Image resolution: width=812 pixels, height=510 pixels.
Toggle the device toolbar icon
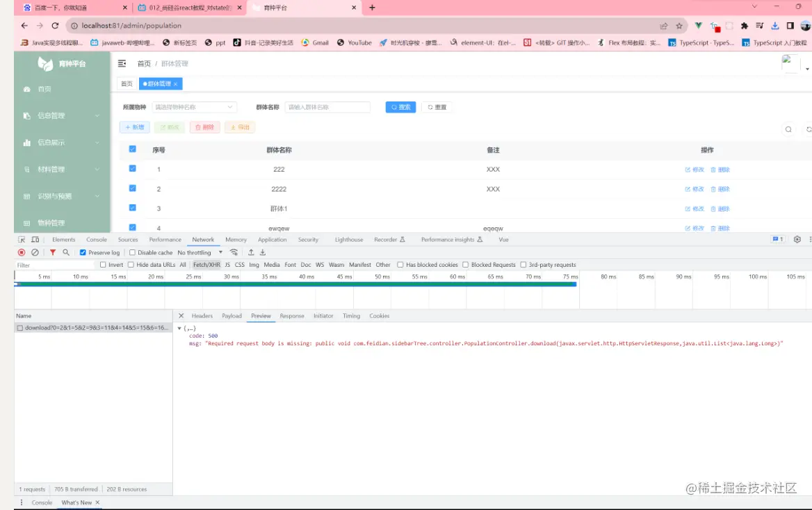(35, 239)
